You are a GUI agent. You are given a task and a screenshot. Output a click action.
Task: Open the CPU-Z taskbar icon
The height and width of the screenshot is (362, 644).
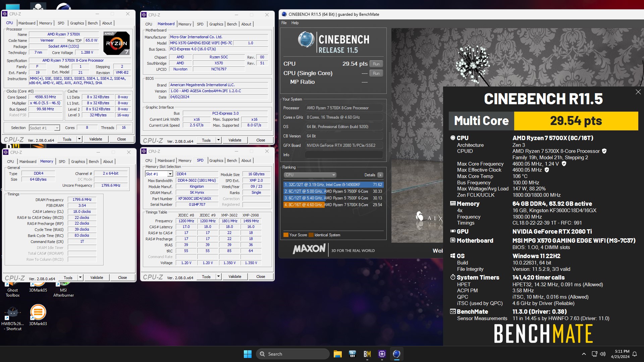pos(382,354)
